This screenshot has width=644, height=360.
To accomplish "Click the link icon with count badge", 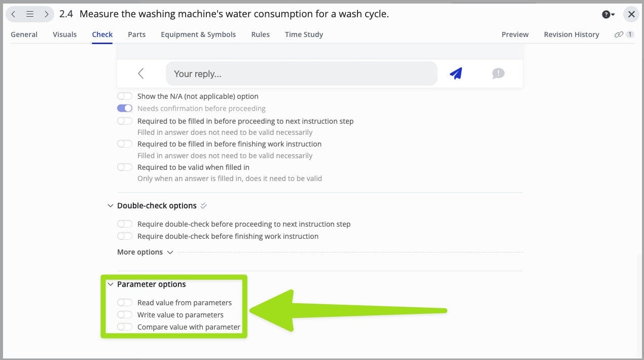I will pyautogui.click(x=624, y=34).
